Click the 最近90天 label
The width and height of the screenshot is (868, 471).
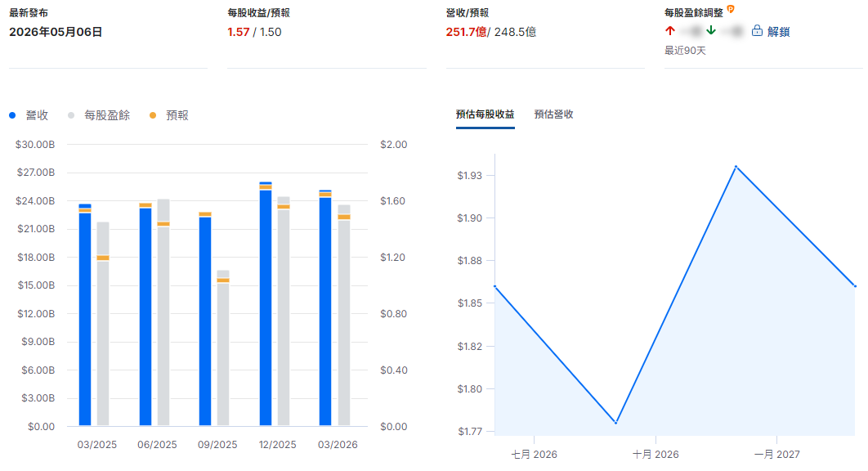pos(685,51)
